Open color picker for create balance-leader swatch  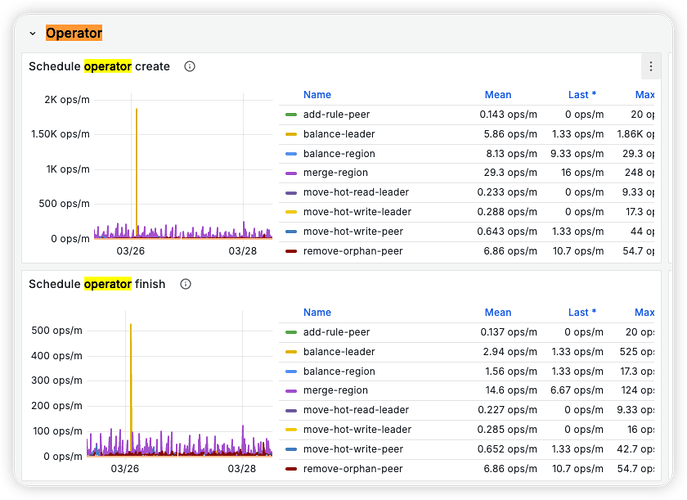291,135
